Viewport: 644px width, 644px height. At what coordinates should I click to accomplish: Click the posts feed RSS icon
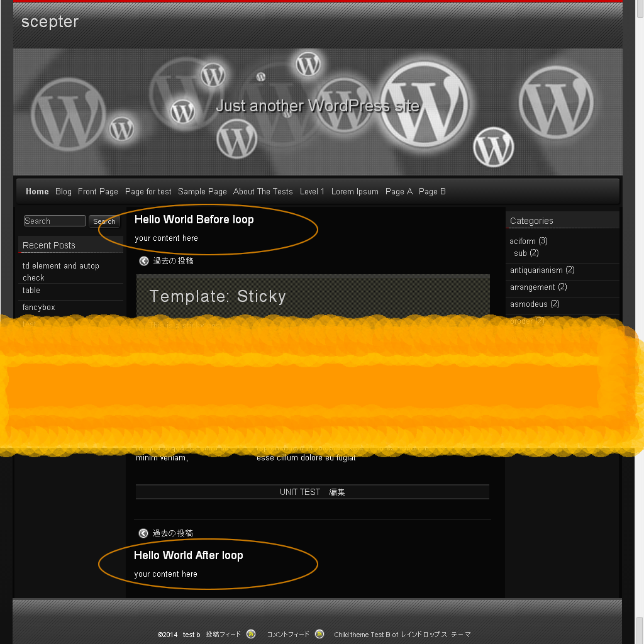click(251, 634)
